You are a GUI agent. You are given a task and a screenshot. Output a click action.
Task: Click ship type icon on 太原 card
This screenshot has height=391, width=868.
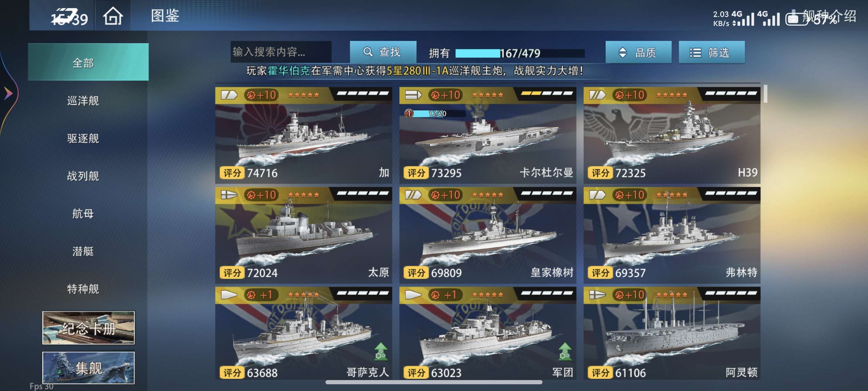tap(229, 195)
